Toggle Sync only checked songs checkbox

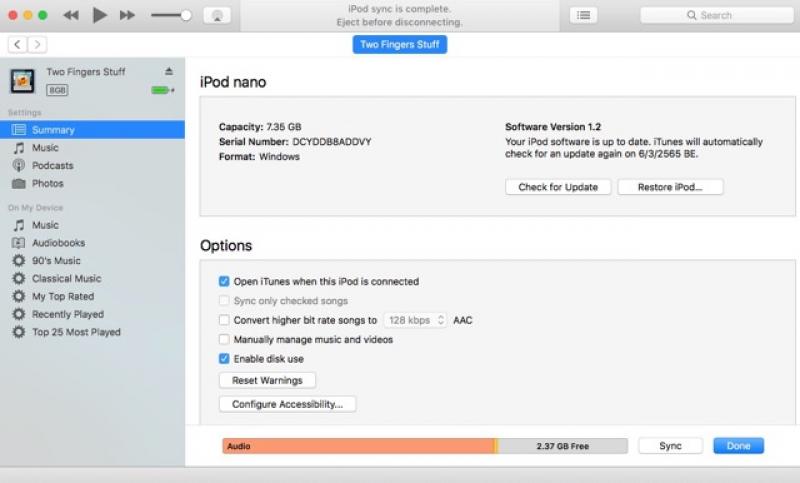pyautogui.click(x=224, y=300)
